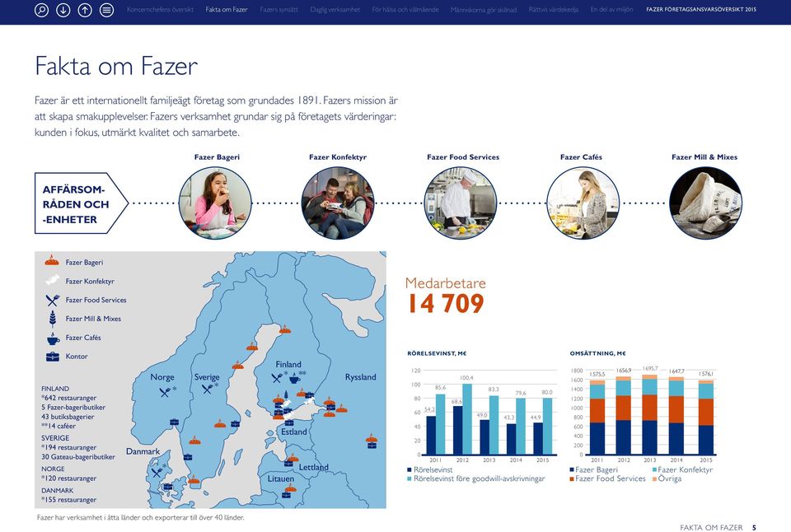
Task: Click the *155 restauranger line under Danmark
Action: [68, 500]
